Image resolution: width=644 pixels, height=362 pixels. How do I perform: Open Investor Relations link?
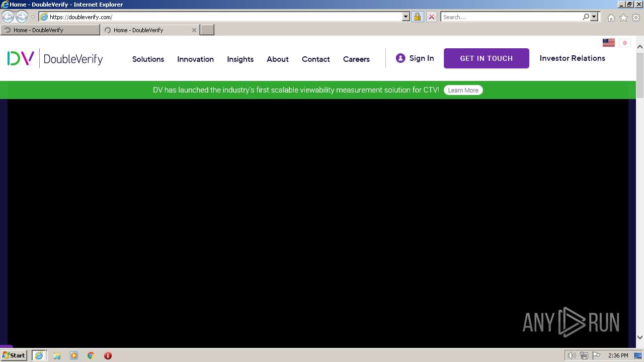coord(573,58)
